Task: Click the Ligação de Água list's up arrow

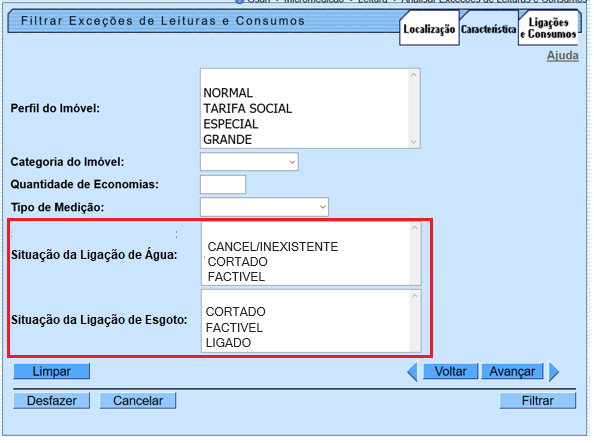Action: pos(415,228)
